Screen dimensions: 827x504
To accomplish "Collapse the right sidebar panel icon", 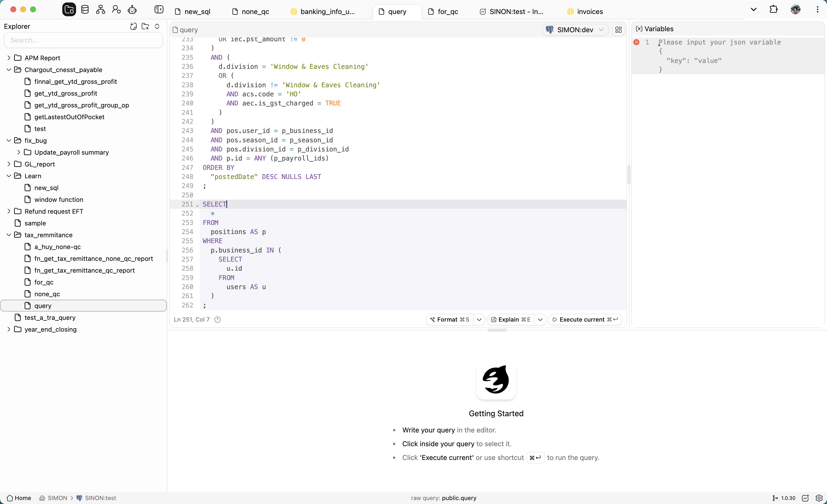I will (x=159, y=9).
